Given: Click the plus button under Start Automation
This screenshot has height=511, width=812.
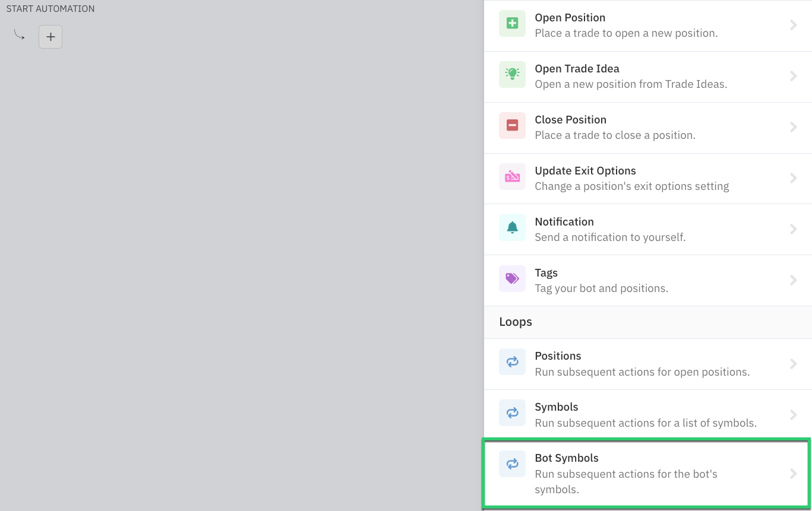Looking at the screenshot, I should [x=50, y=36].
